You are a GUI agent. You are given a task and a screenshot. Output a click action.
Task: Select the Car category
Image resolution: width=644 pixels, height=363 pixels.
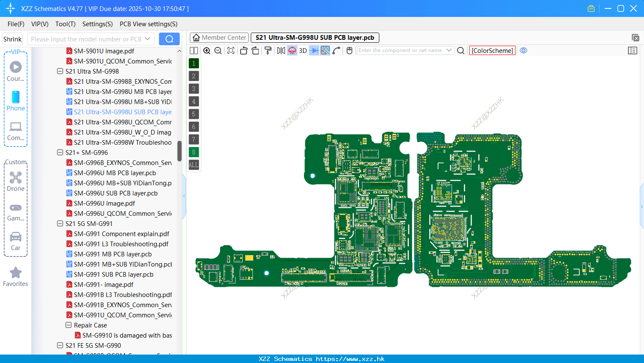coord(16,241)
